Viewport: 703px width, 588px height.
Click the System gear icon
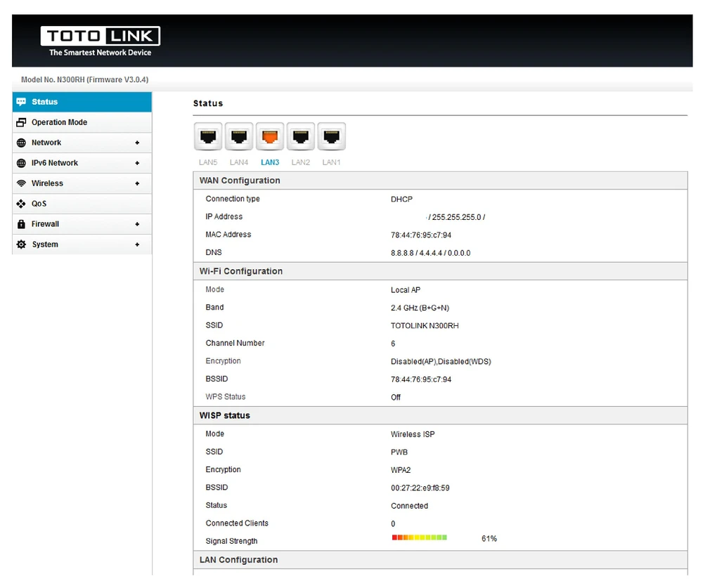21,244
